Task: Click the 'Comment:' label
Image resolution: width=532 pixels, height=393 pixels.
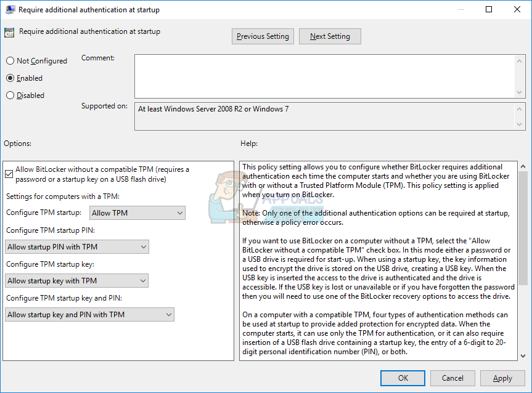Action: pyautogui.click(x=98, y=58)
